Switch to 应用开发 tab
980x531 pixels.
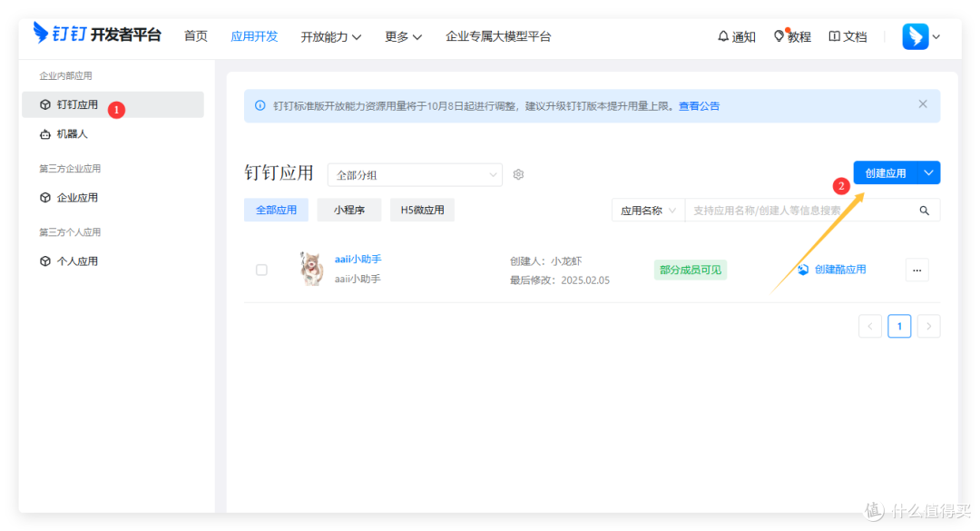(254, 36)
